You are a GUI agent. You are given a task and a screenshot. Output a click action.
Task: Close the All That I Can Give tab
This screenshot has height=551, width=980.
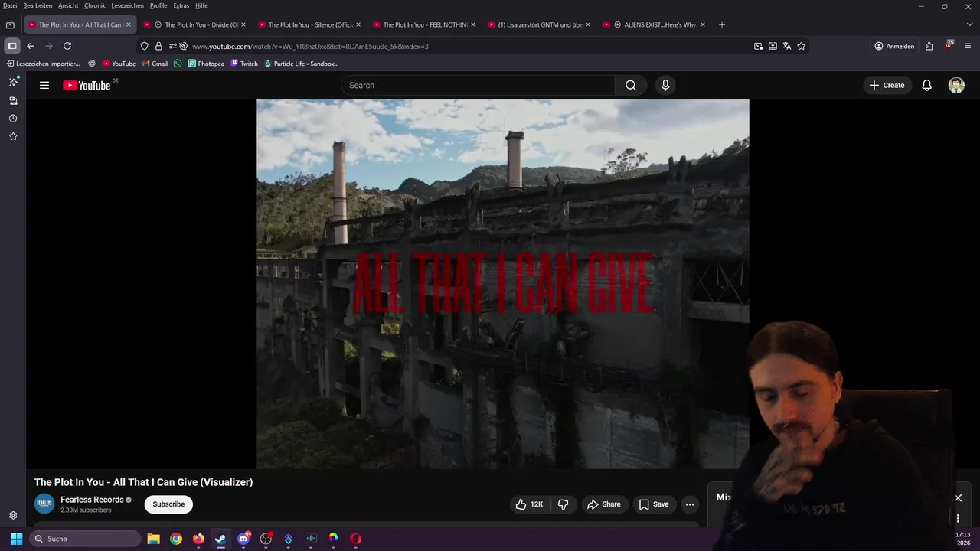(128, 24)
